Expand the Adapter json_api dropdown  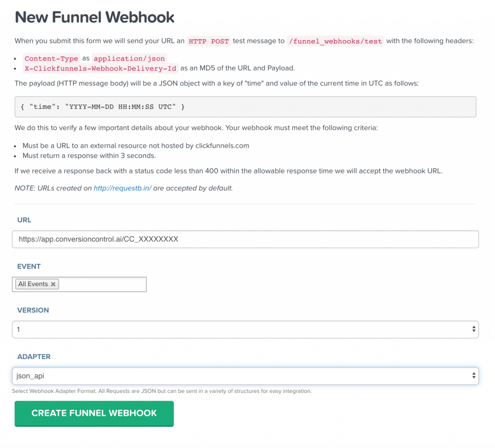245,376
